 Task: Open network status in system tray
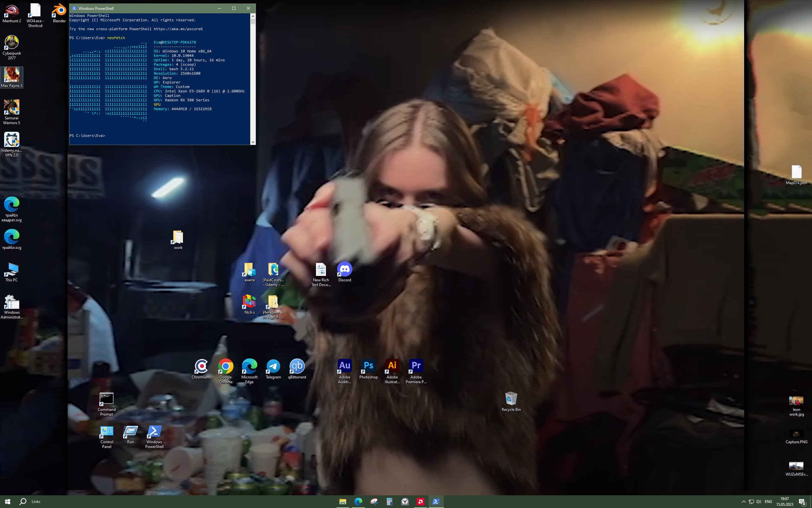751,502
